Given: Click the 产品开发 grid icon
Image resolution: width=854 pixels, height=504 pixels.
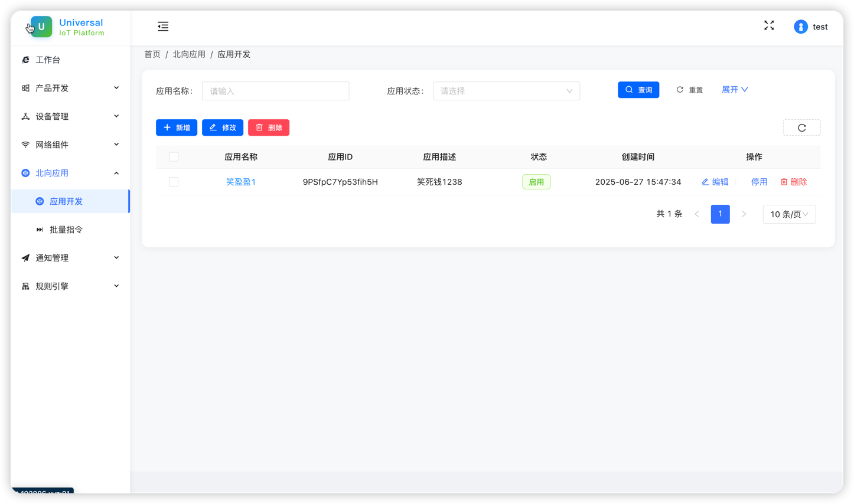Looking at the screenshot, I should (25, 88).
